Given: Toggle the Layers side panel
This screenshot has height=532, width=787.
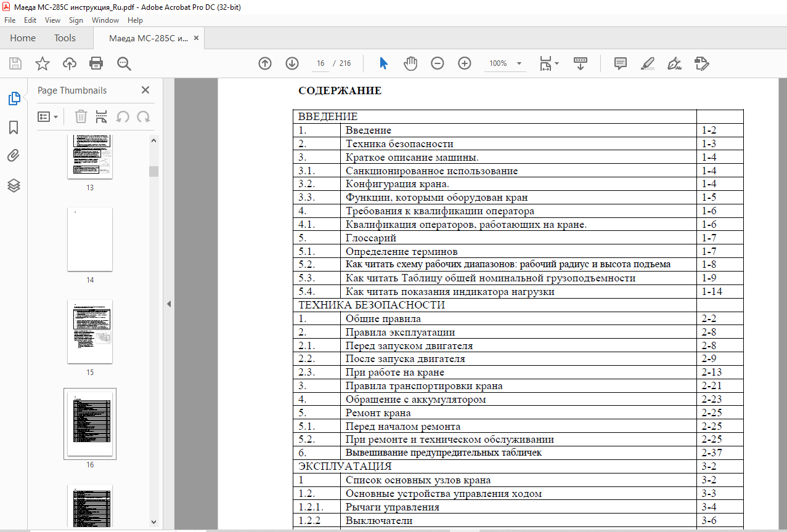Looking at the screenshot, I should coord(14,185).
